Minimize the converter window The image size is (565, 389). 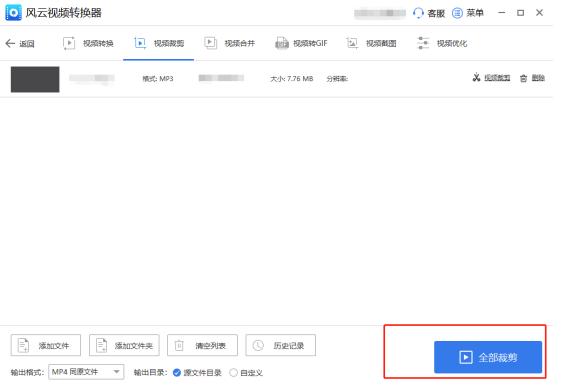tap(502, 13)
